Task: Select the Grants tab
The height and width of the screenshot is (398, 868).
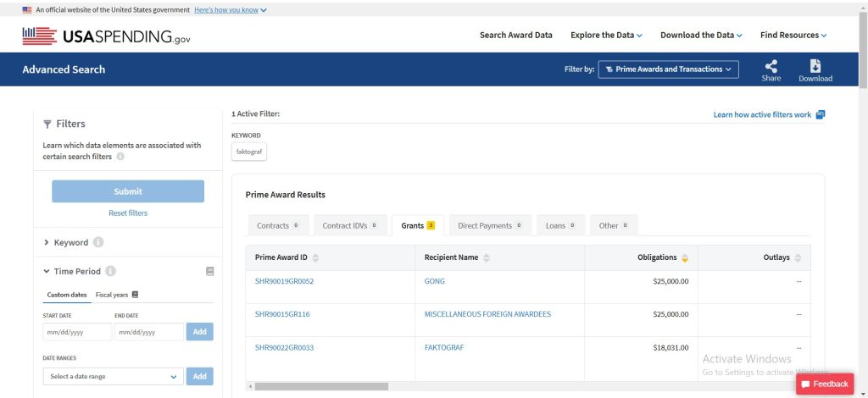Action: point(418,225)
